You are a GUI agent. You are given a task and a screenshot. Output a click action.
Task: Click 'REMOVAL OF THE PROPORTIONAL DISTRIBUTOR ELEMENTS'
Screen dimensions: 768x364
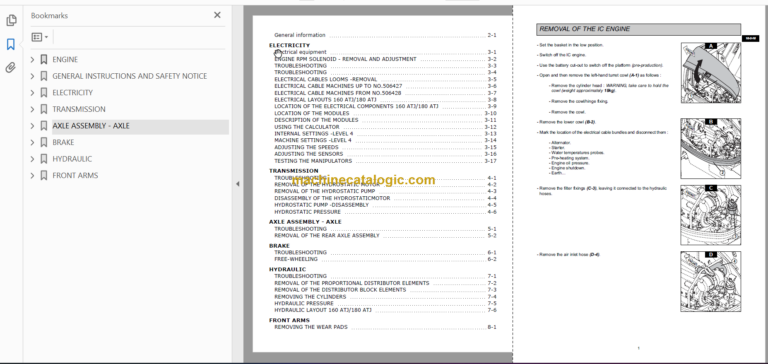pyautogui.click(x=352, y=283)
